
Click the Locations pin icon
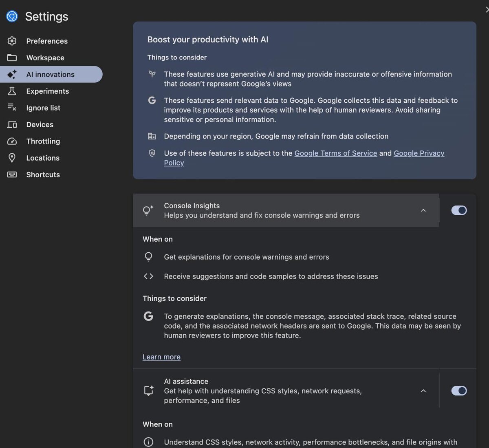tap(12, 158)
